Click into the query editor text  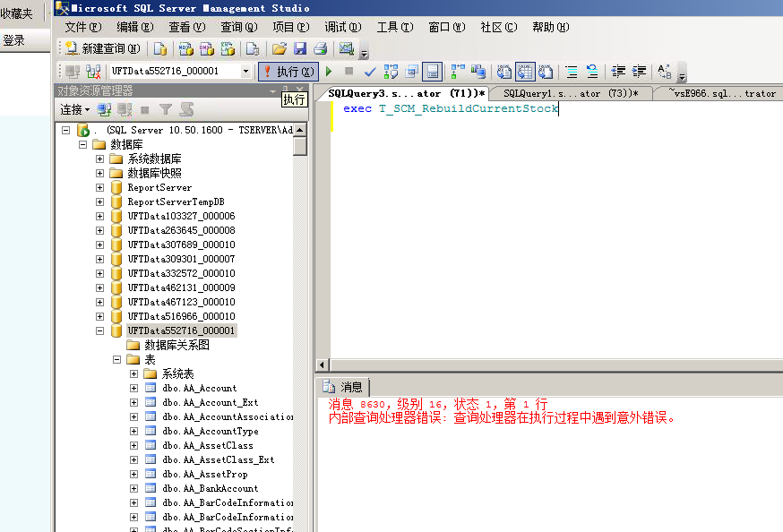451,108
